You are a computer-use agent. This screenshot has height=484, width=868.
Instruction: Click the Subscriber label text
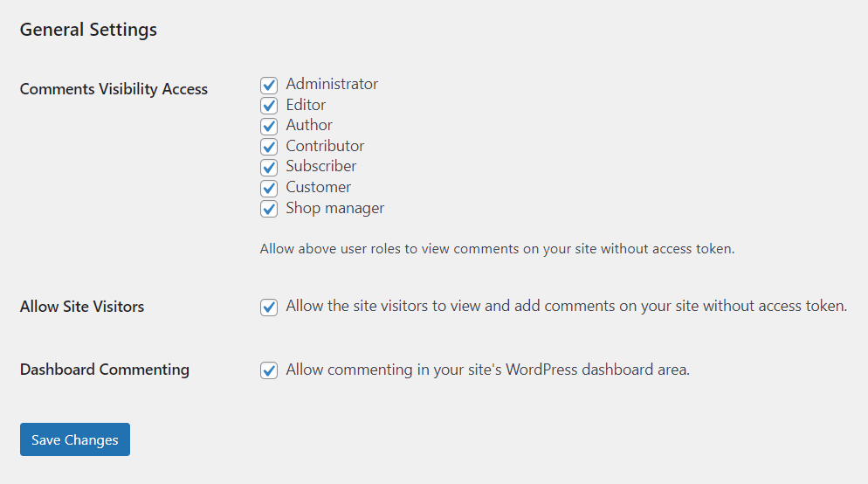[x=321, y=166]
